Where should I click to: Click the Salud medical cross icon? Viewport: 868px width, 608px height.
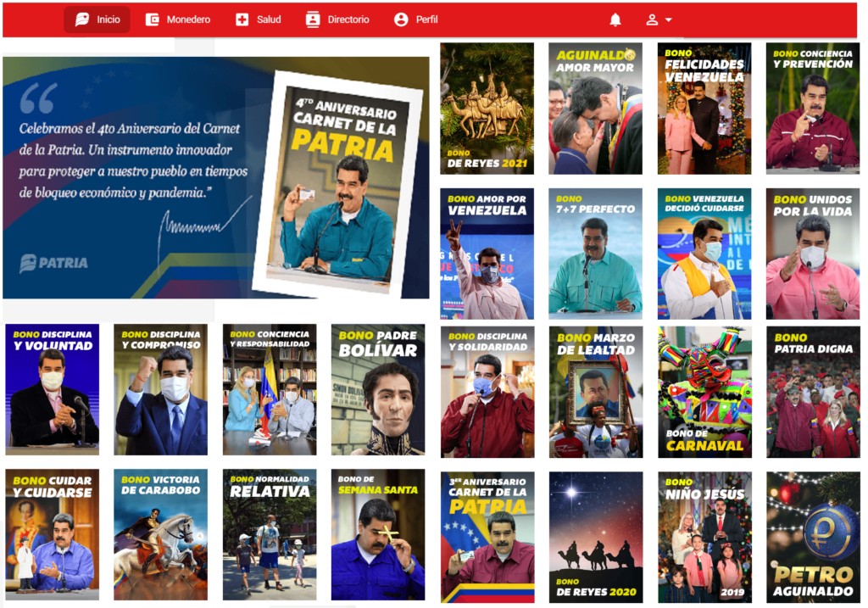(242, 20)
